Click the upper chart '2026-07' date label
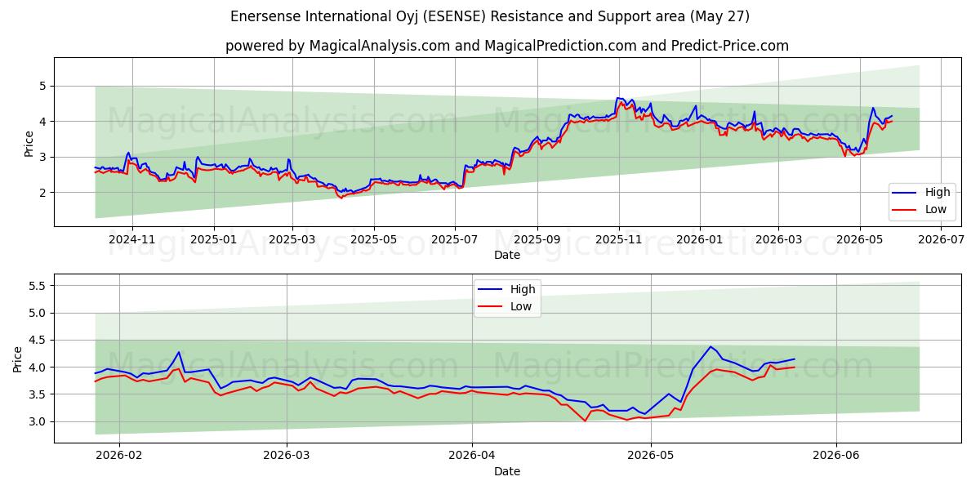 coord(941,240)
